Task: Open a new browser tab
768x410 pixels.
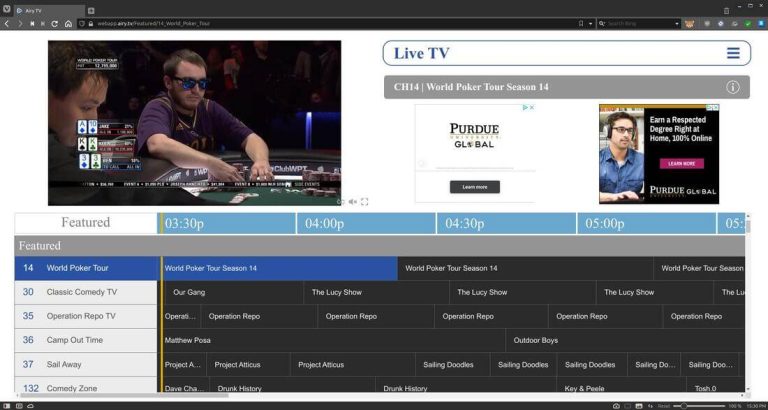Action: point(91,10)
